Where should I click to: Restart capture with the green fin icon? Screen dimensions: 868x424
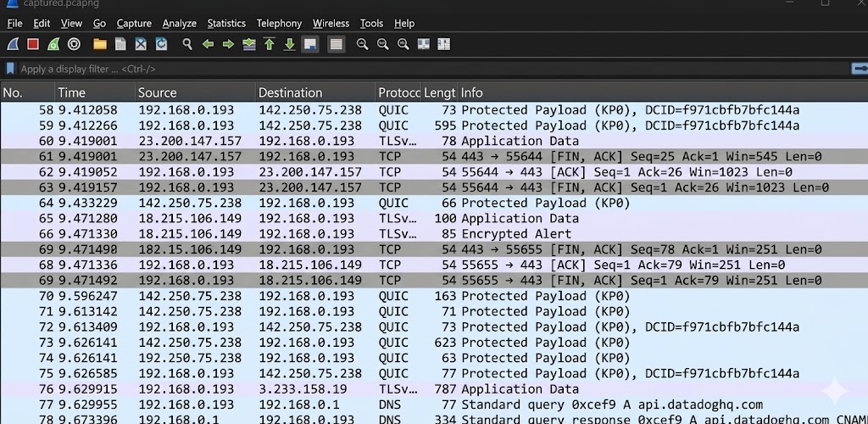tap(53, 44)
